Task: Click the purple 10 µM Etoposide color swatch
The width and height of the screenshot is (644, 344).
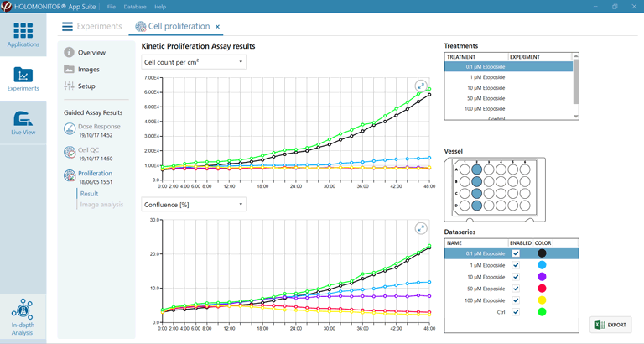Action: click(542, 277)
